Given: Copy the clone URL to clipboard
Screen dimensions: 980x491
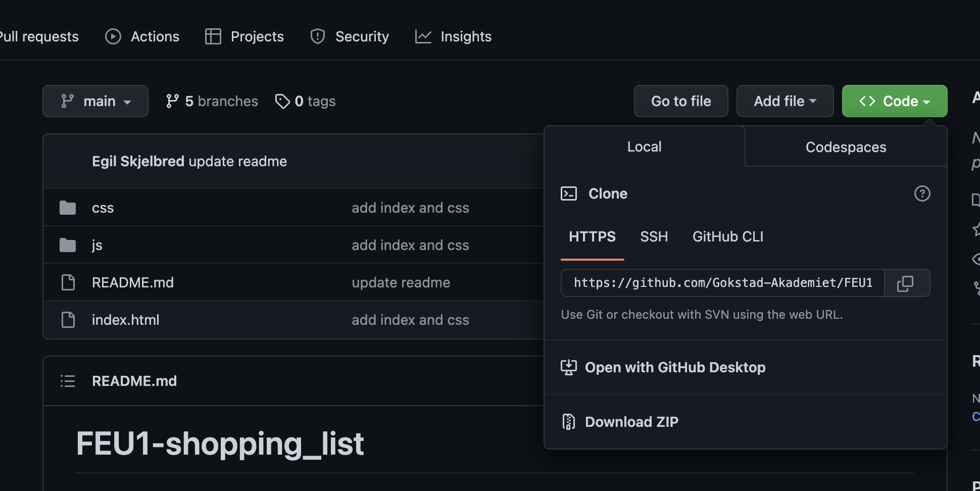Looking at the screenshot, I should coord(907,283).
